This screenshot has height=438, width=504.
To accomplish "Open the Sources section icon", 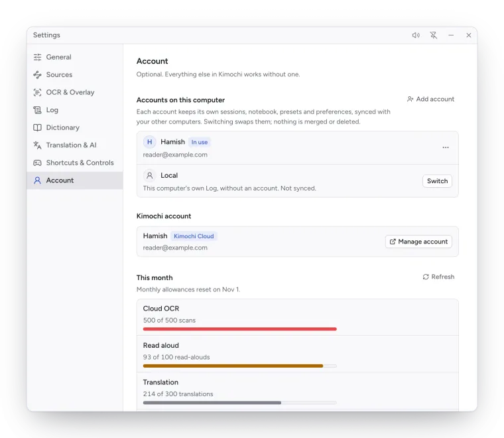I will (x=37, y=74).
